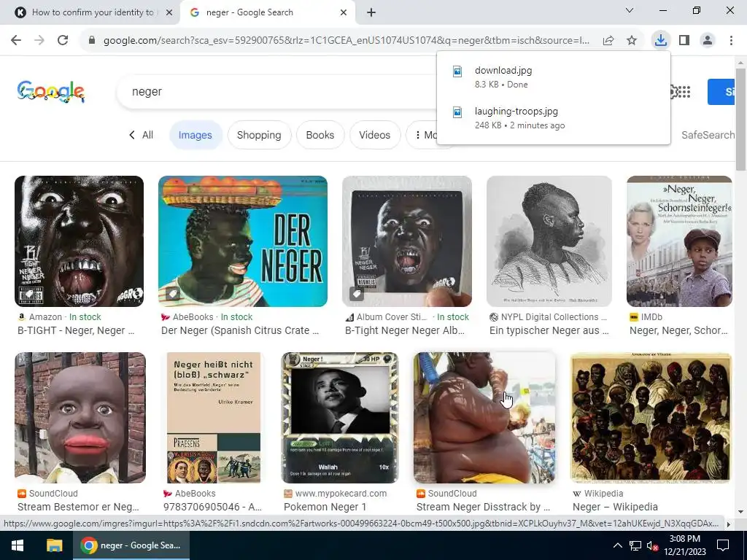The height and width of the screenshot is (560, 747).
Task: Expand the tab search dropdown arrow
Action: coord(630,10)
